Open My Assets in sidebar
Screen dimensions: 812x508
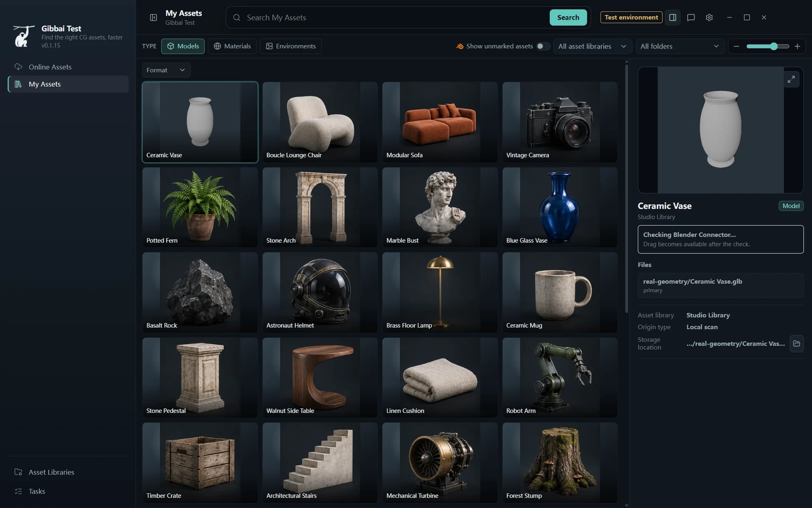pos(68,84)
